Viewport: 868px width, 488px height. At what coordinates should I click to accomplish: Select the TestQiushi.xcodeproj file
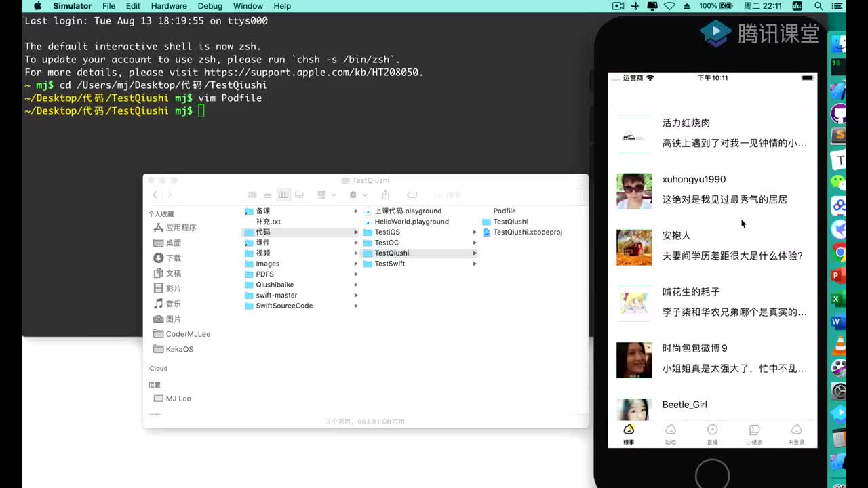pos(522,232)
